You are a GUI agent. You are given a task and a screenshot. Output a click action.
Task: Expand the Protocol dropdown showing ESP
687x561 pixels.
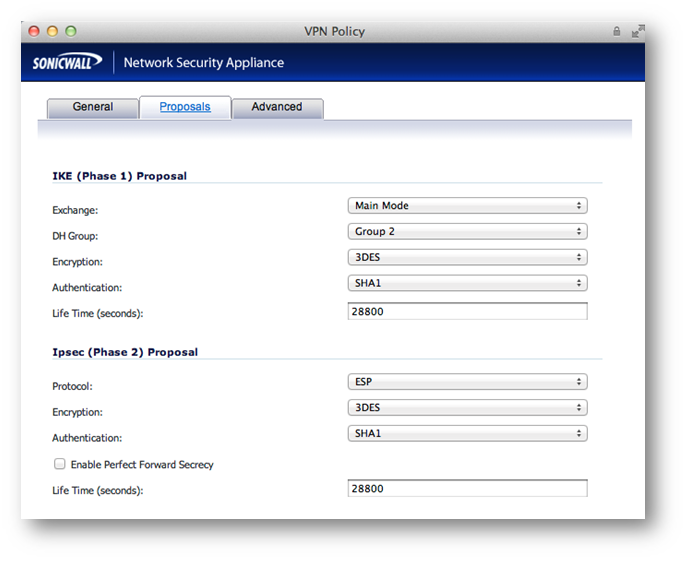pyautogui.click(x=467, y=382)
